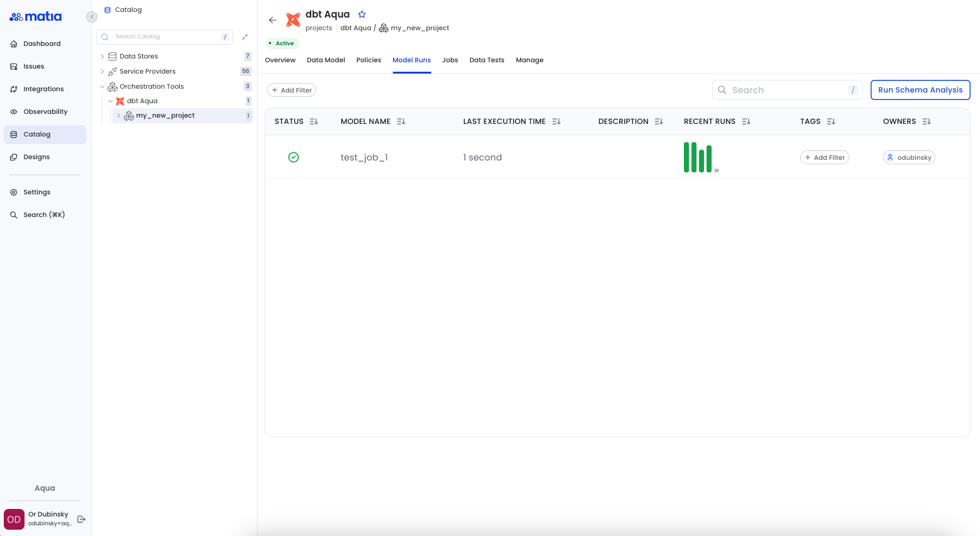980x536 pixels.
Task: Select the Model Runs tab
Action: click(412, 60)
